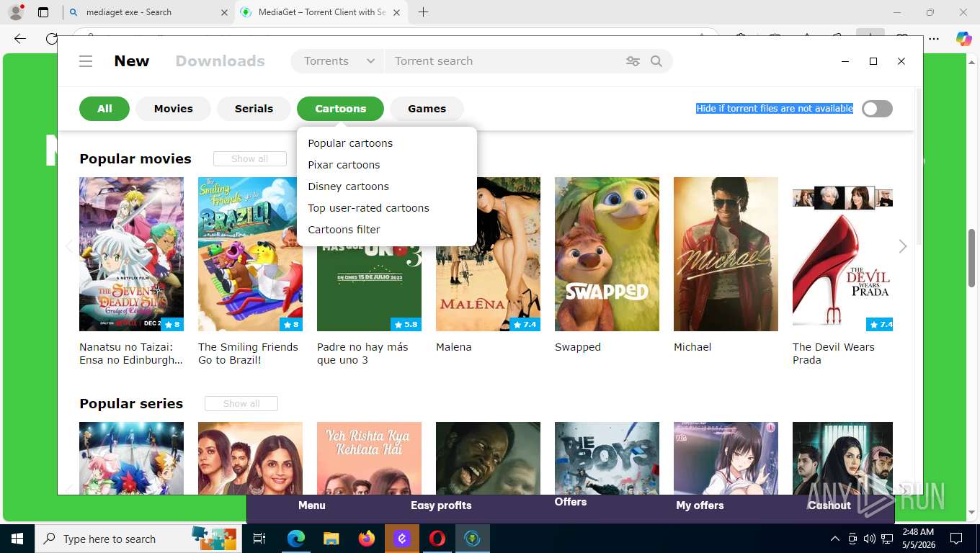Launch Firefox from the taskbar
980x553 pixels.
tap(367, 539)
